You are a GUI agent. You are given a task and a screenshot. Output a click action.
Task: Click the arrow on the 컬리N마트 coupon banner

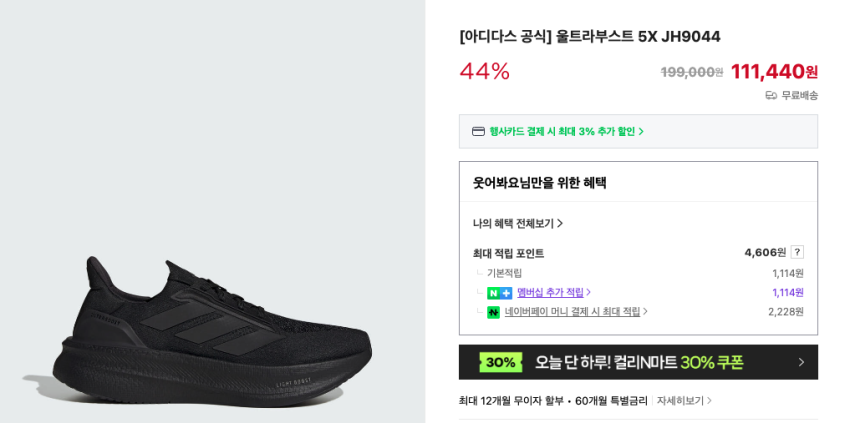(801, 362)
